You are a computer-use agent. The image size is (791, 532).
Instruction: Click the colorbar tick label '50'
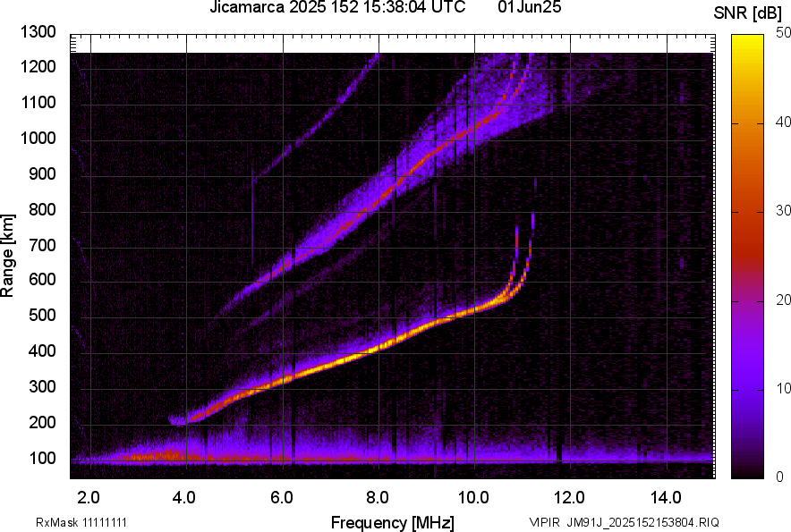click(x=783, y=33)
